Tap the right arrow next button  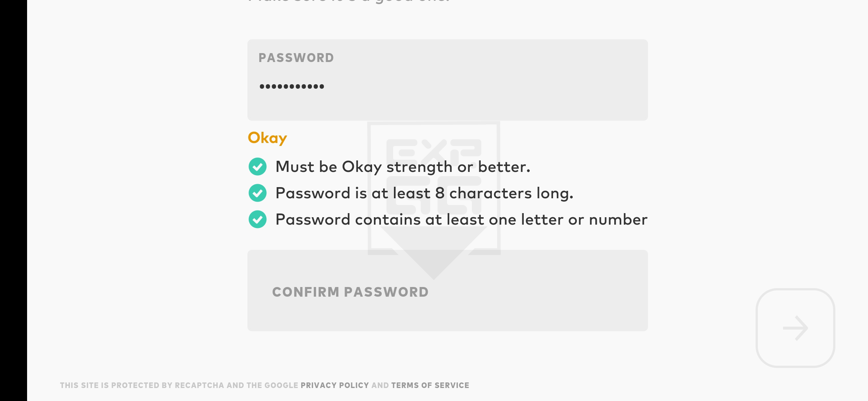pyautogui.click(x=795, y=328)
